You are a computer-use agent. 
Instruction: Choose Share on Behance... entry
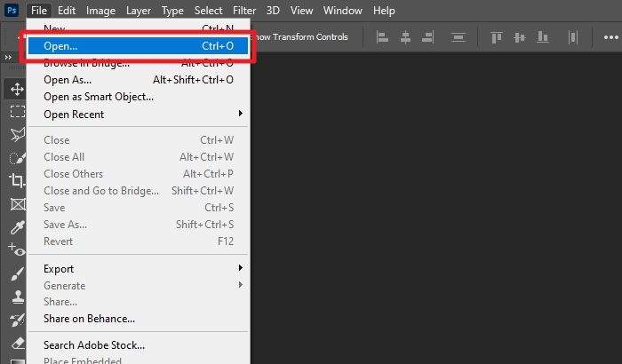(138, 319)
